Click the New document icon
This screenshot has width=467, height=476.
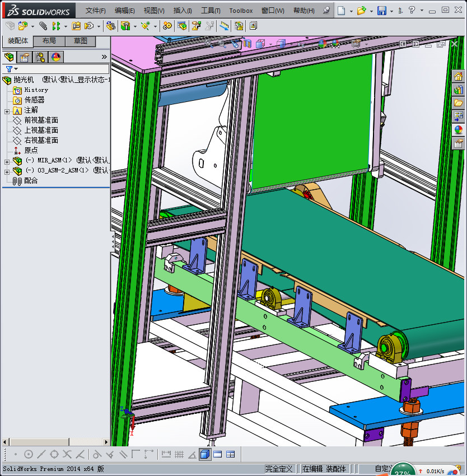point(342,11)
